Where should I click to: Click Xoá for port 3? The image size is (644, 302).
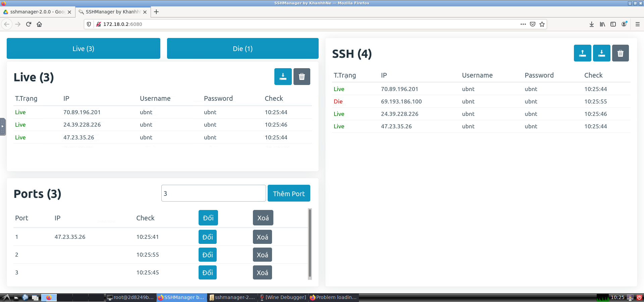[x=262, y=272]
